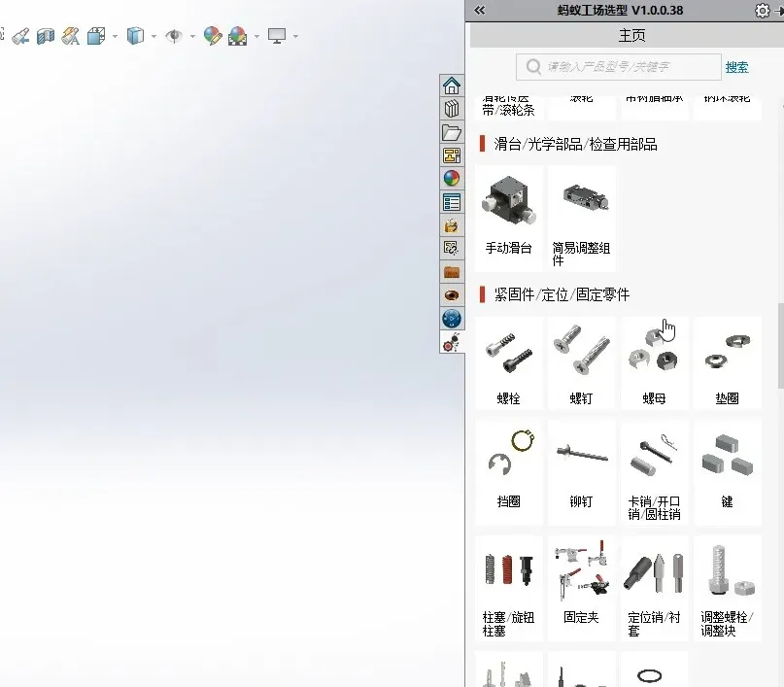The image size is (784, 687).
Task: Click the magnifier icon in search box
Action: pyautogui.click(x=533, y=66)
